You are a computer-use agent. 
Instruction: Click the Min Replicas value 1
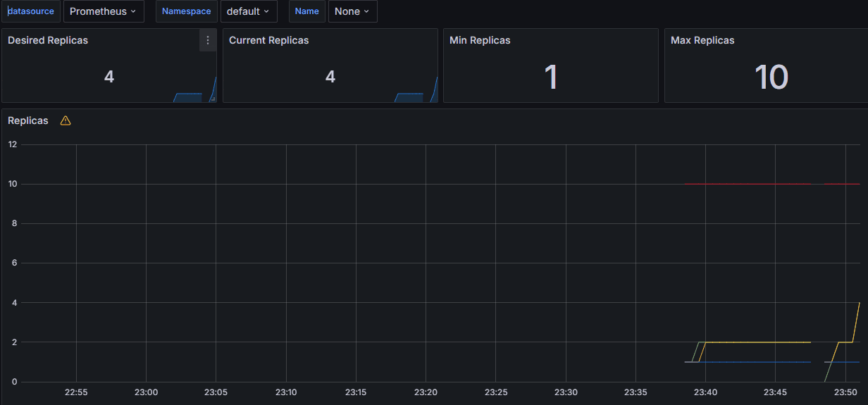coord(551,77)
